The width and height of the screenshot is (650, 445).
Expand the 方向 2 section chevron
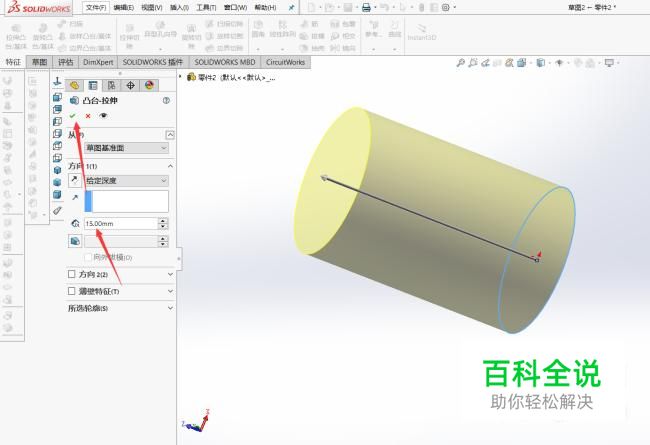coord(170,274)
